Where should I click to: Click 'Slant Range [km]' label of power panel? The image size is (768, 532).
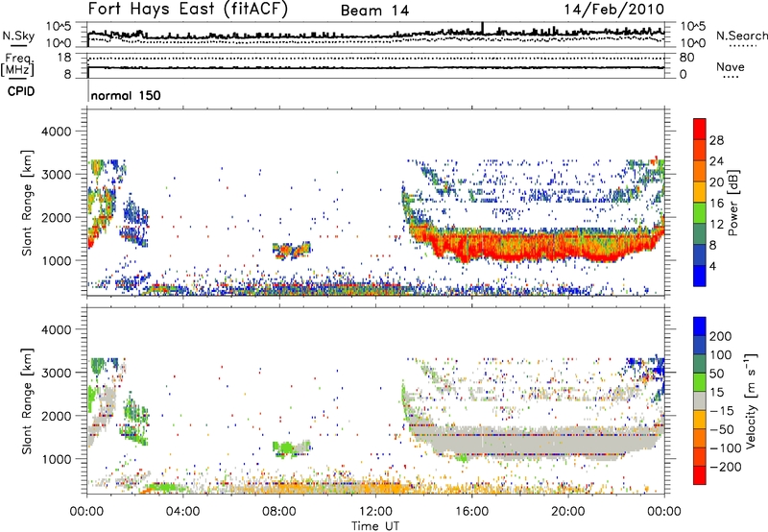tap(27, 203)
